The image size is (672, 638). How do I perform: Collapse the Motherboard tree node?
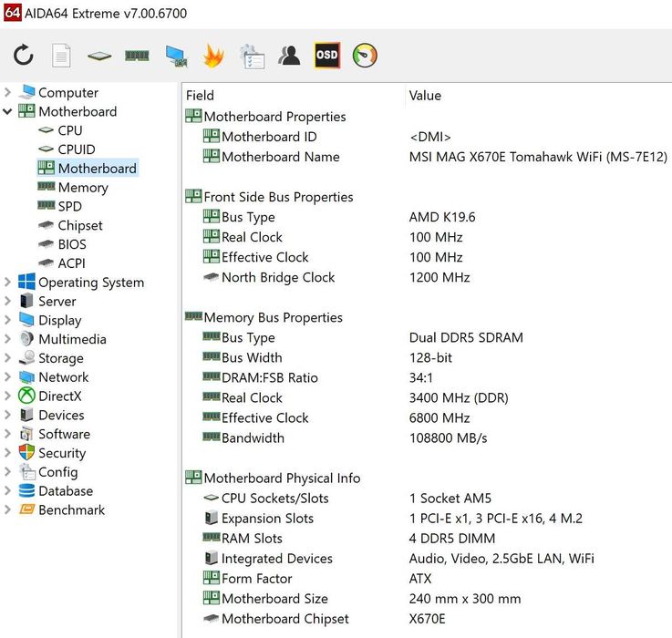click(x=7, y=111)
